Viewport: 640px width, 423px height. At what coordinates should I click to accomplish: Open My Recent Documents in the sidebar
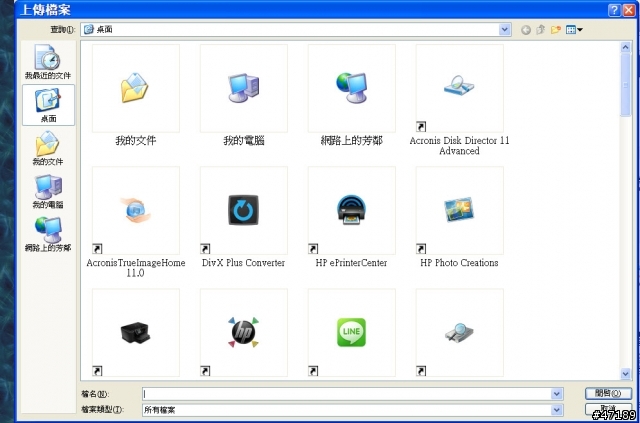click(48, 62)
